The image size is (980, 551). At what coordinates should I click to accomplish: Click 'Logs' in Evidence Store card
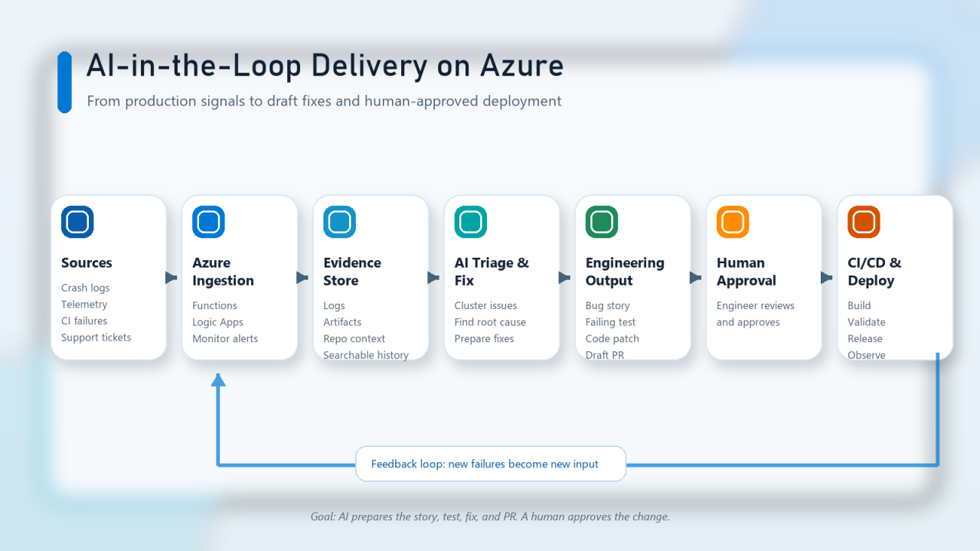[x=334, y=306]
